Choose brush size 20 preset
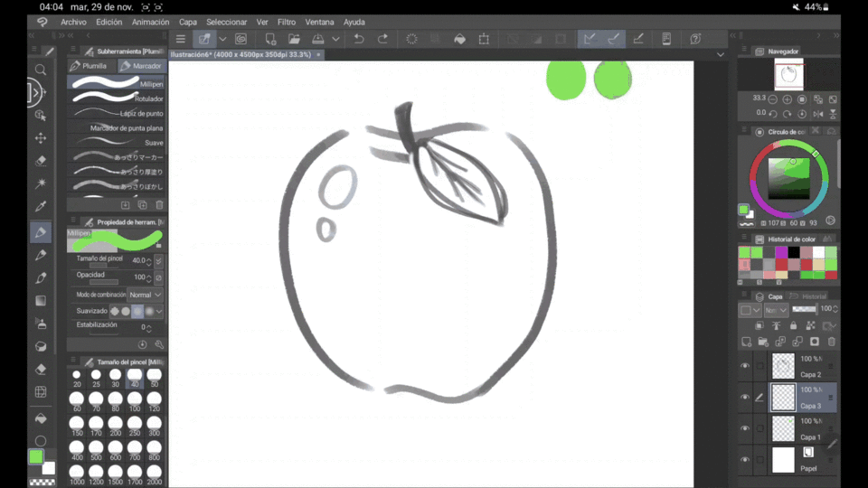This screenshot has height=488, width=868. [x=76, y=379]
